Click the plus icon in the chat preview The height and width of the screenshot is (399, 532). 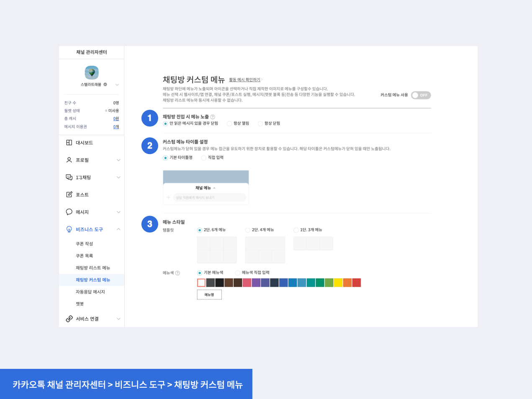pyautogui.click(x=168, y=198)
